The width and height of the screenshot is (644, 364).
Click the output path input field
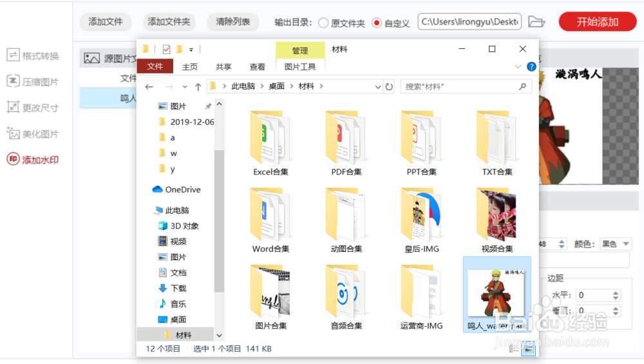click(469, 22)
